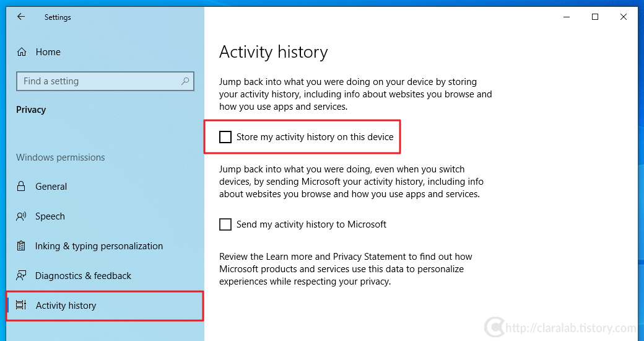644x341 pixels.
Task: Click the lock icon beside General
Action: coord(21,187)
